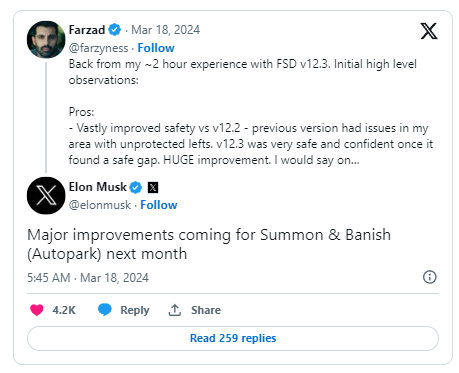This screenshot has height=373, width=459.
Task: Open Elon Musk's black X avatar
Action: [46, 196]
